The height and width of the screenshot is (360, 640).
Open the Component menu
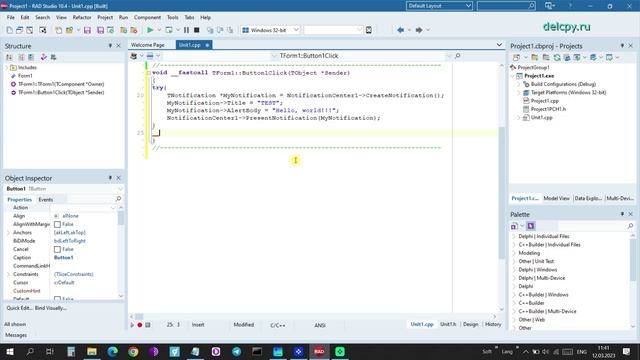point(147,18)
